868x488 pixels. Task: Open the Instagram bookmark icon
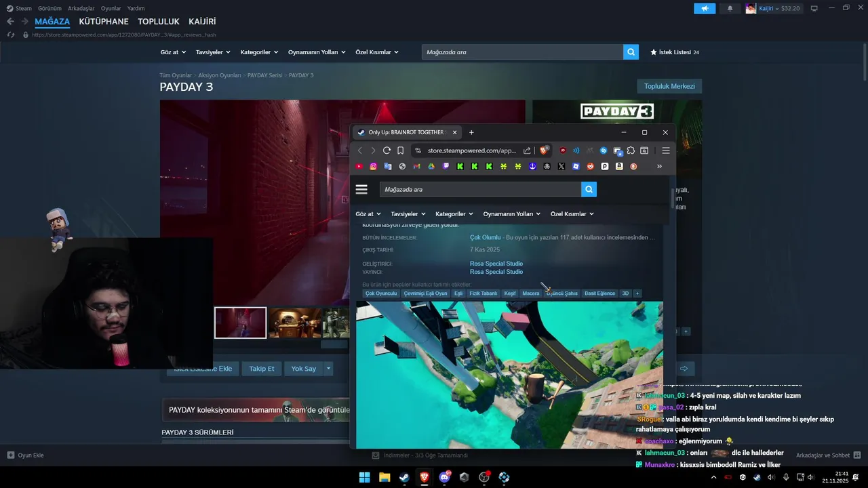point(374,166)
